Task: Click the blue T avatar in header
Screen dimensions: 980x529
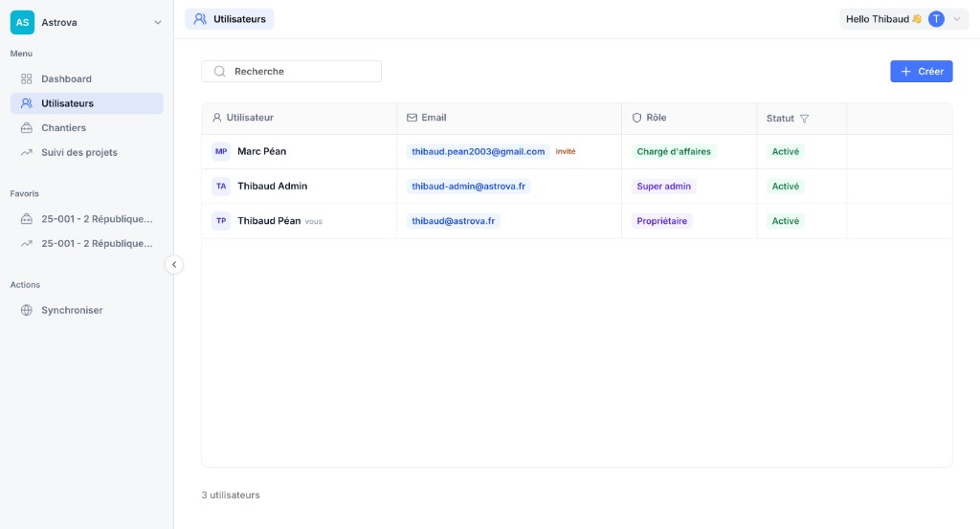Action: pos(936,19)
